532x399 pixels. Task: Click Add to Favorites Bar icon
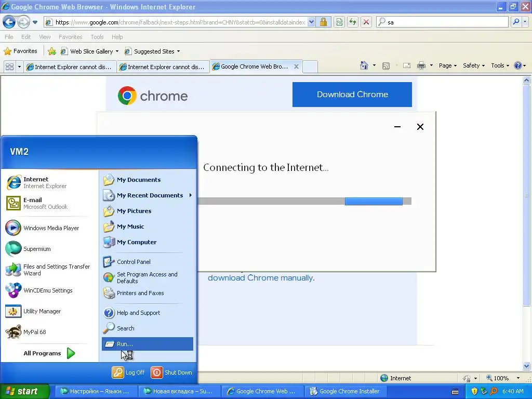(x=52, y=51)
